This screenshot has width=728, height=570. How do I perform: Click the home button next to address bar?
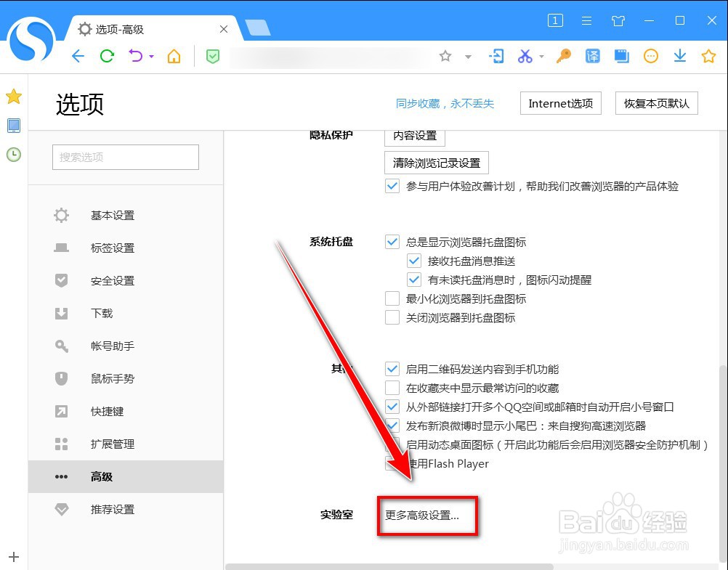click(174, 55)
